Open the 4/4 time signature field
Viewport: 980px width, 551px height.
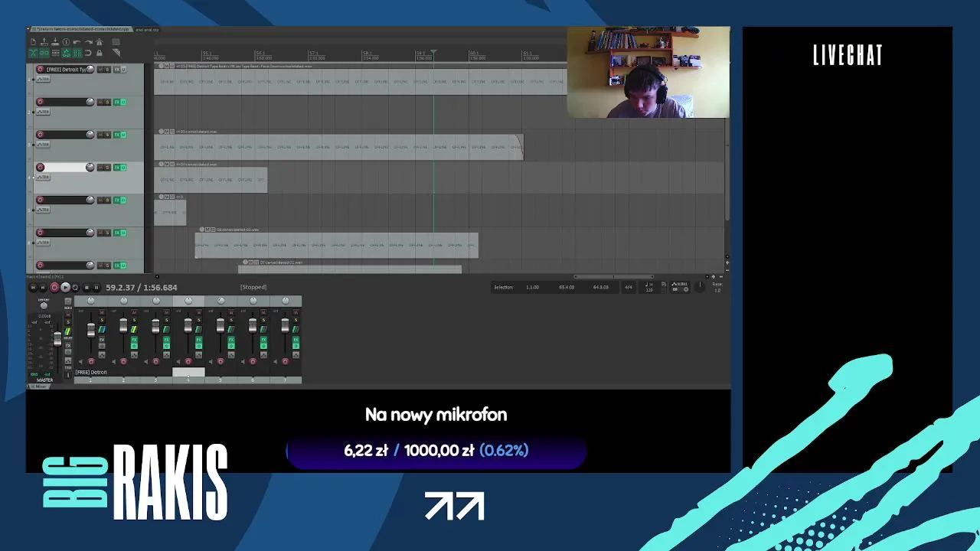[x=629, y=287]
